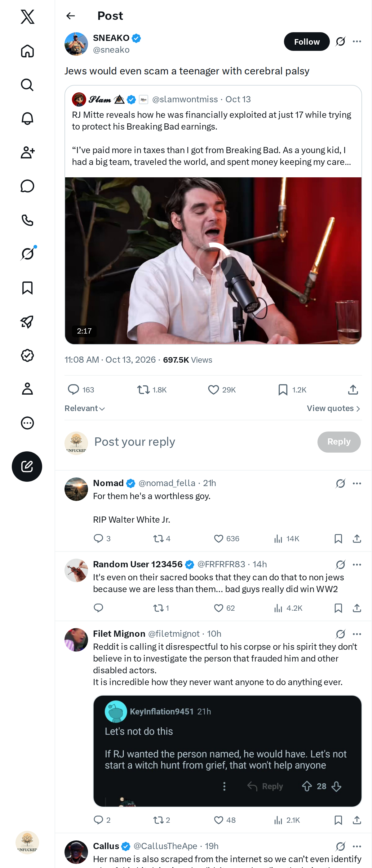The image size is (372, 868).
Task: Open Bookmarks from the sidebar
Action: (x=27, y=288)
